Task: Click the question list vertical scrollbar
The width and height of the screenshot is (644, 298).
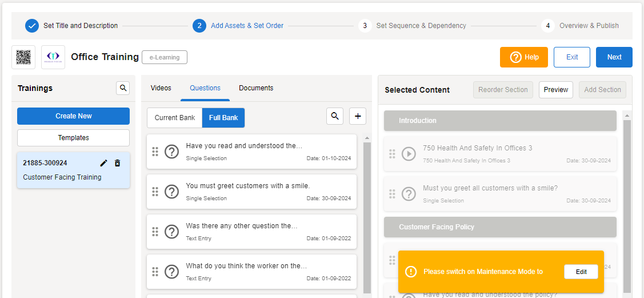Action: click(367, 217)
